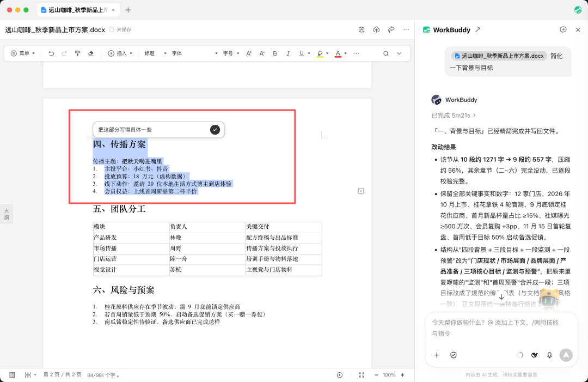Toggle bold formatting
588x382 pixels.
pos(275,53)
